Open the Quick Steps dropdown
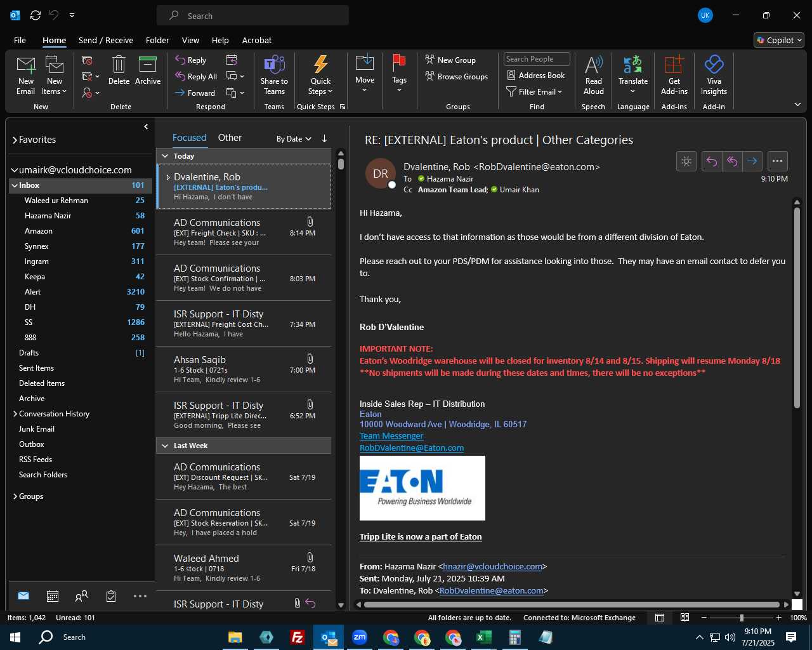The image size is (812, 650). point(321,75)
